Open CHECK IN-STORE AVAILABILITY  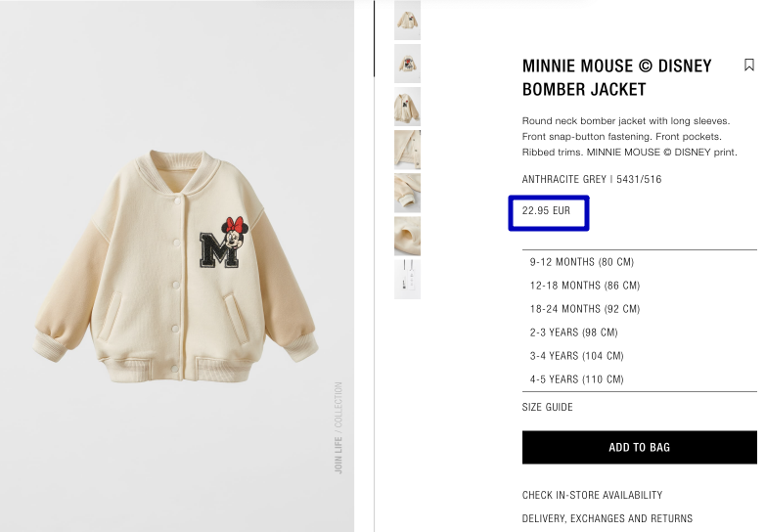[592, 495]
